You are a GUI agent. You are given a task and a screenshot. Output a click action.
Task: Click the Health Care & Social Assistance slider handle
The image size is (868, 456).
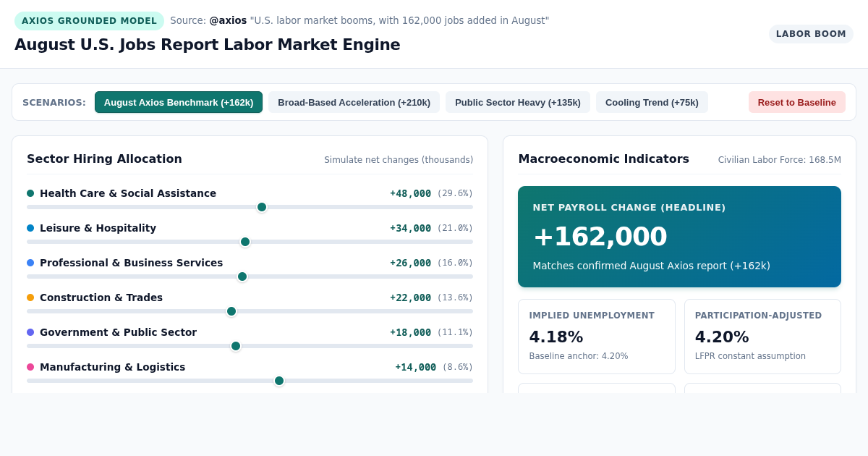262,207
